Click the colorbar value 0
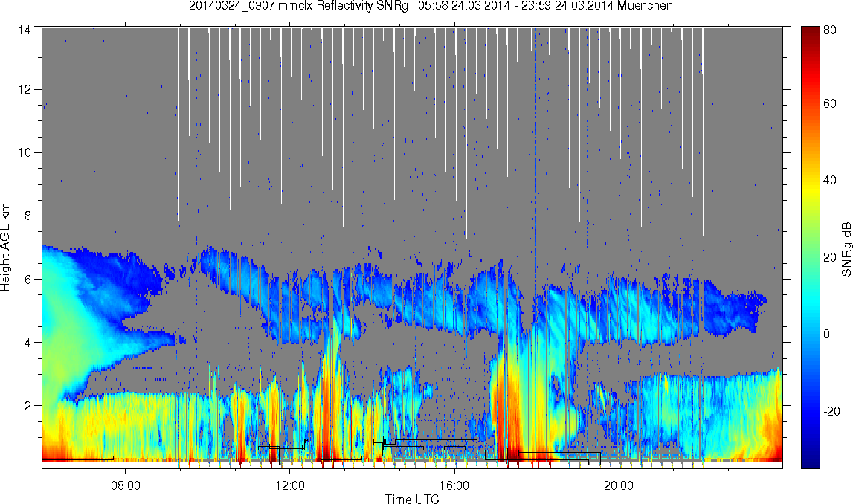Viewport: 853px width, 504px height. point(826,334)
